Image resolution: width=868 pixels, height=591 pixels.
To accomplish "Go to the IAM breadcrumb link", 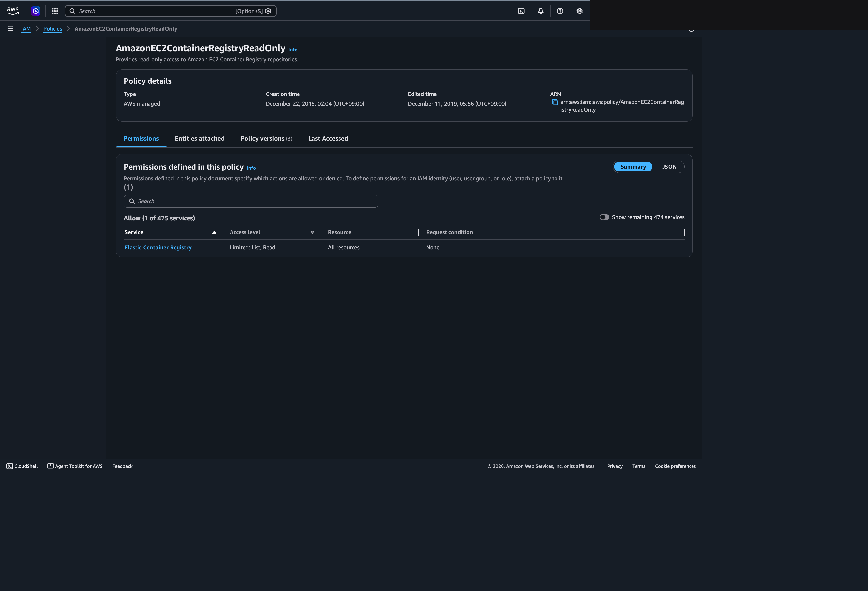I will pyautogui.click(x=26, y=29).
